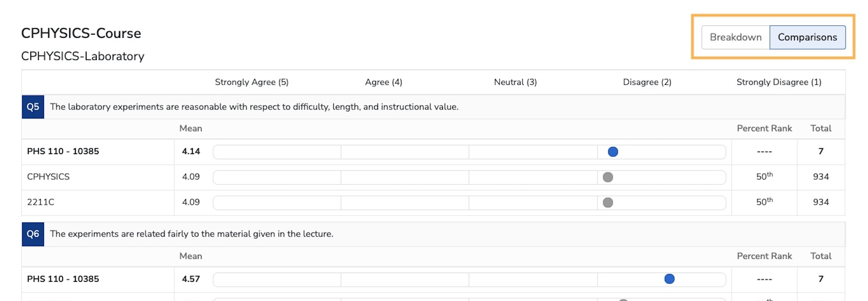Click the CPHYSICS-Laboratory subheading

[x=83, y=56]
